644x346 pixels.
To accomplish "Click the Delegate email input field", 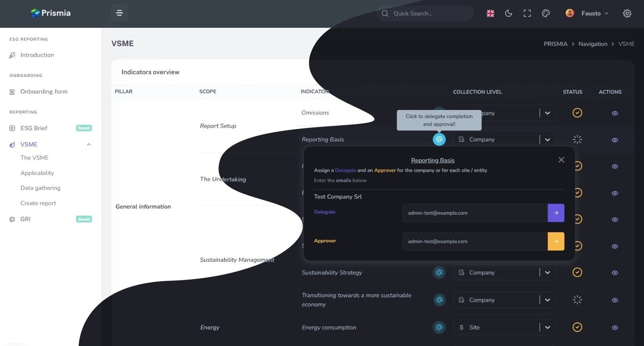I will [x=475, y=213].
